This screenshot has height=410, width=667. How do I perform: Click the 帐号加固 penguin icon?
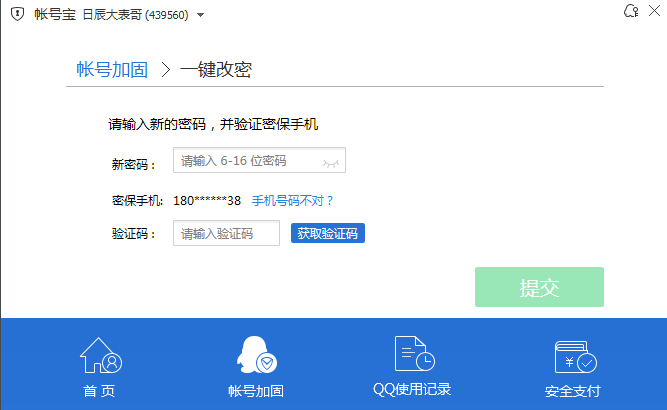[256, 356]
